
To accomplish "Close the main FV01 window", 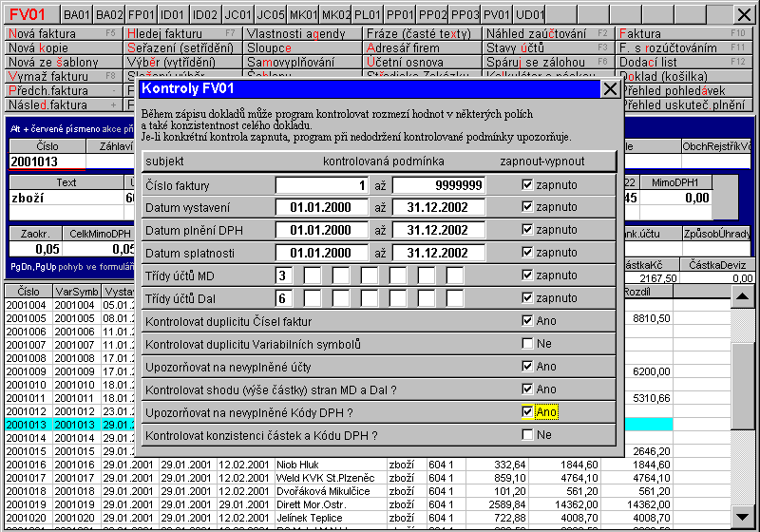I will pos(744,14).
